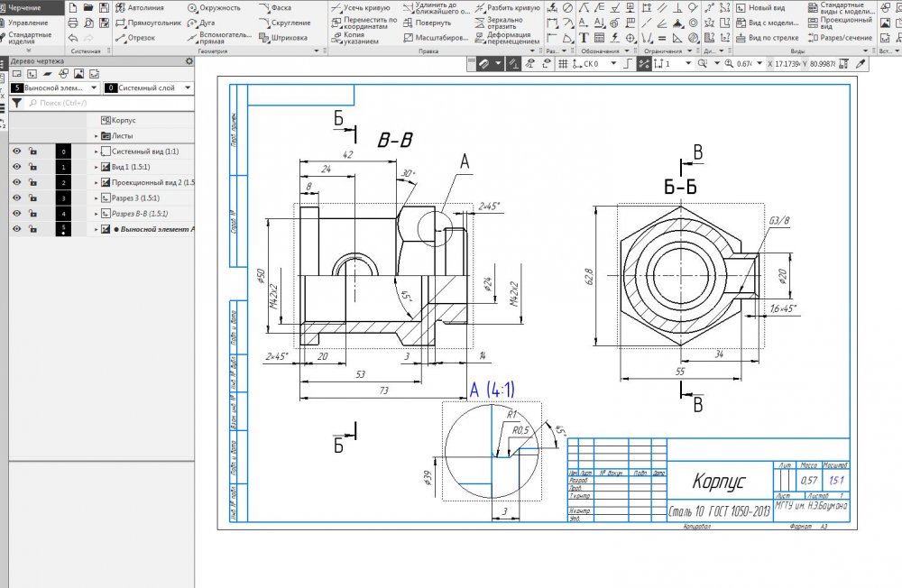Toggle visibility of Разрез 3 view

click(16, 198)
